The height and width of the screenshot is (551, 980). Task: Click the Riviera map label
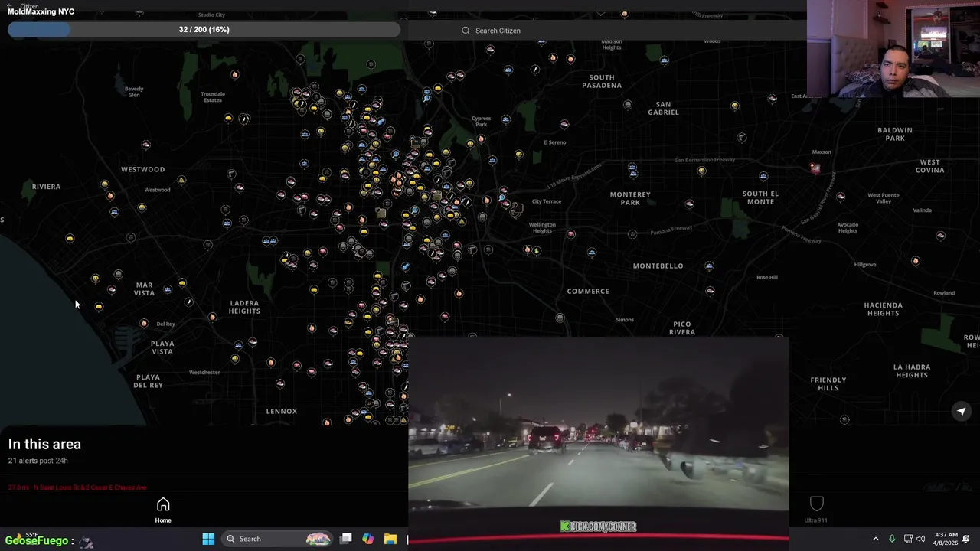(46, 187)
